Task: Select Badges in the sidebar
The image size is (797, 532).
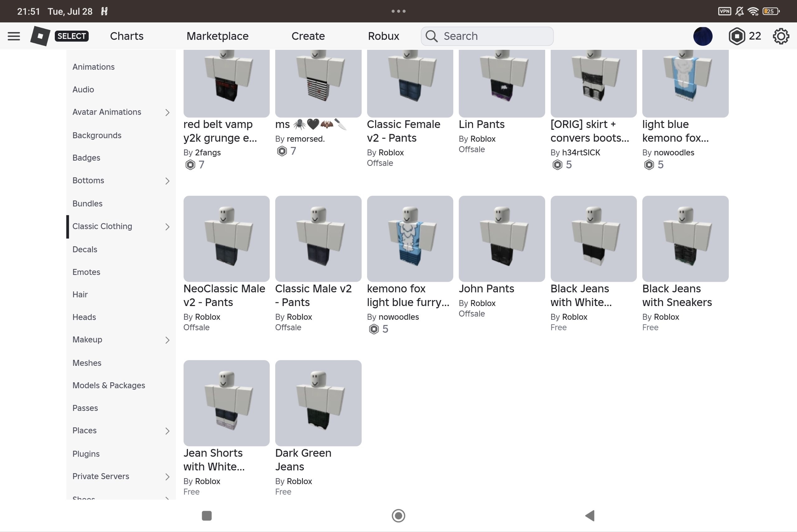Action: tap(86, 158)
